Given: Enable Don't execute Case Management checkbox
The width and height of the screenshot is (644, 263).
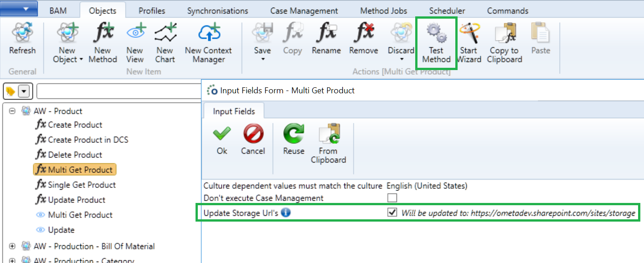Looking at the screenshot, I should click(392, 198).
